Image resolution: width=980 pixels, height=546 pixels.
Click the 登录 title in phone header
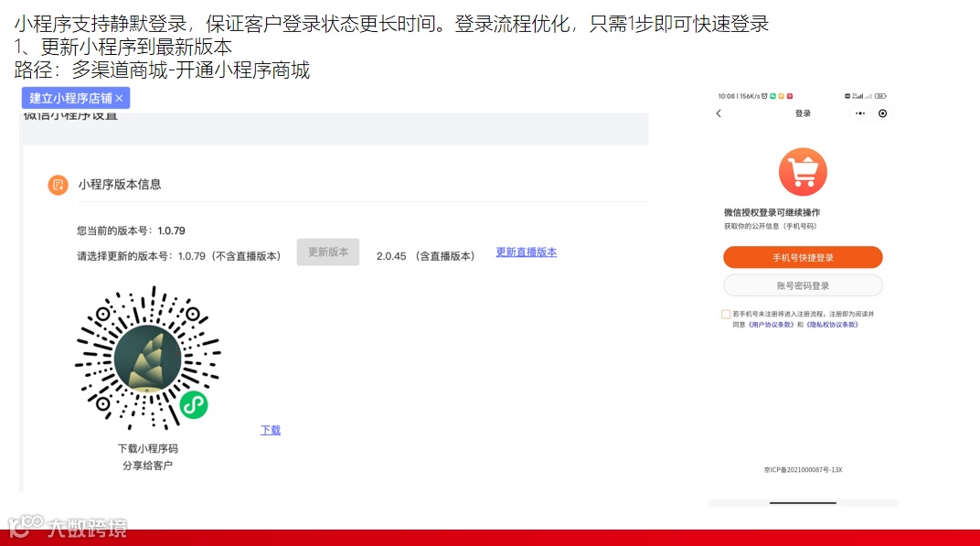(x=804, y=113)
